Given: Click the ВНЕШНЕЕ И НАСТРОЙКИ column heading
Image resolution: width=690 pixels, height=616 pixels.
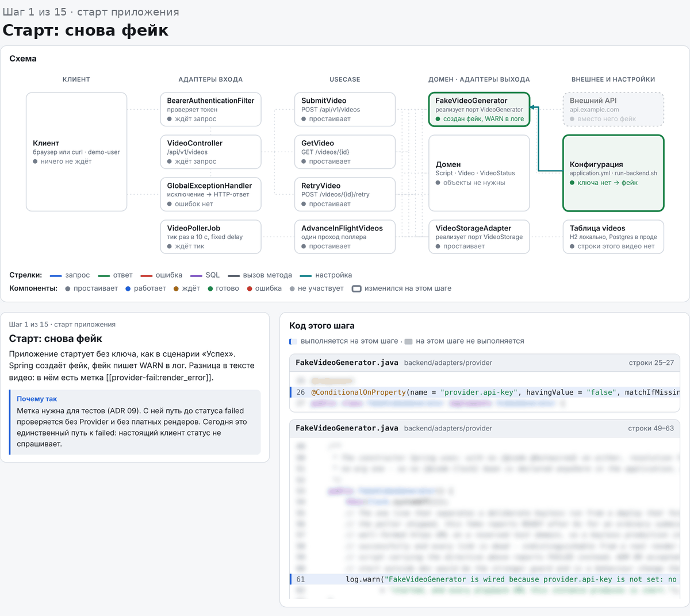Looking at the screenshot, I should click(x=614, y=79).
